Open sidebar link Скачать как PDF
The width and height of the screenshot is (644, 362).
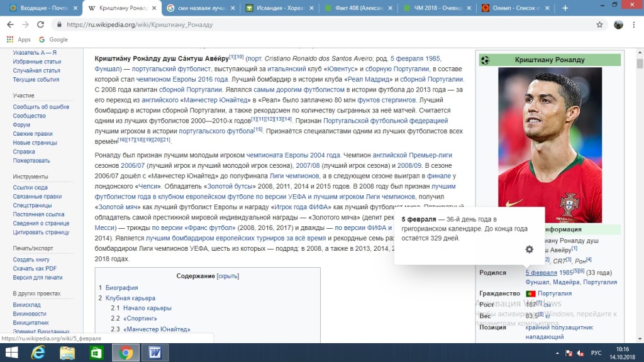pos(35,268)
